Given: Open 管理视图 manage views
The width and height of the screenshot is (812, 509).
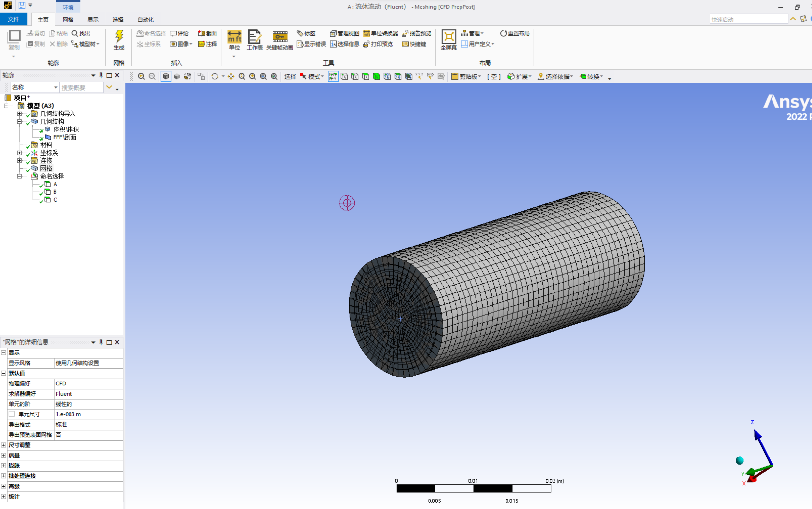Looking at the screenshot, I should click(344, 33).
